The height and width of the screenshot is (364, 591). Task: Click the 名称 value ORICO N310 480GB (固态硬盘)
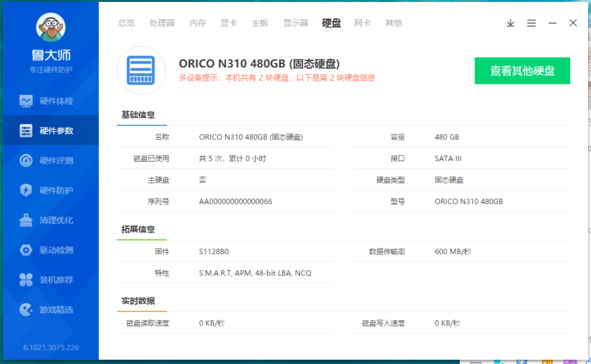(x=251, y=137)
